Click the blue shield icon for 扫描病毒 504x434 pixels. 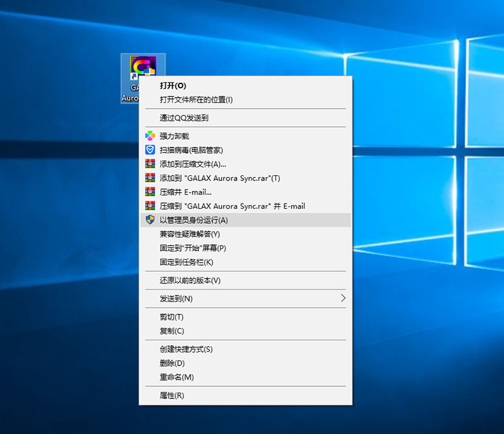(x=150, y=150)
